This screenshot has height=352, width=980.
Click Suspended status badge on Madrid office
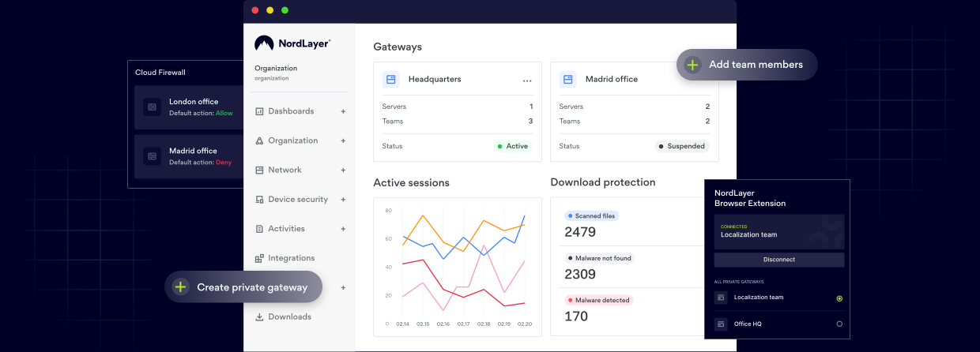682,146
